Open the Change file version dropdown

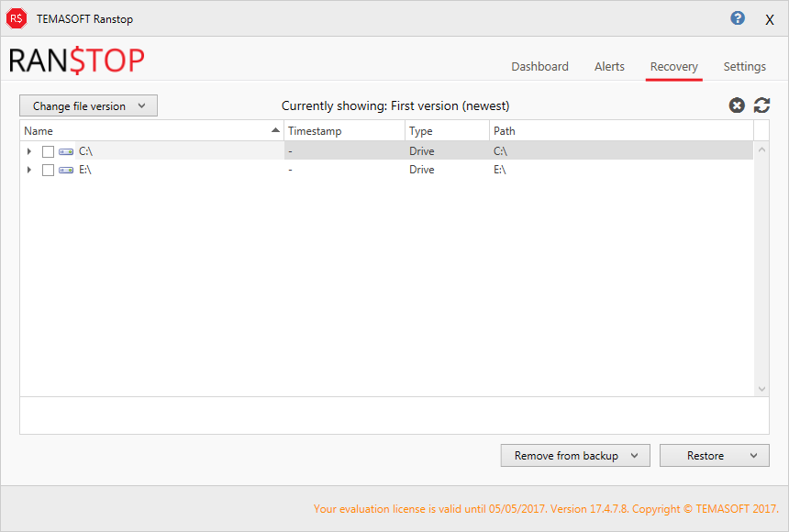pyautogui.click(x=89, y=106)
